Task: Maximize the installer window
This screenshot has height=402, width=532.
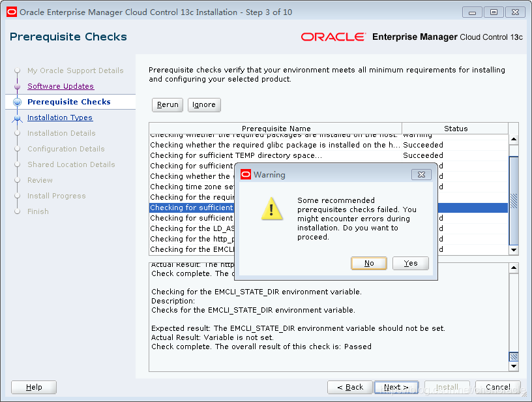Action: coord(494,12)
